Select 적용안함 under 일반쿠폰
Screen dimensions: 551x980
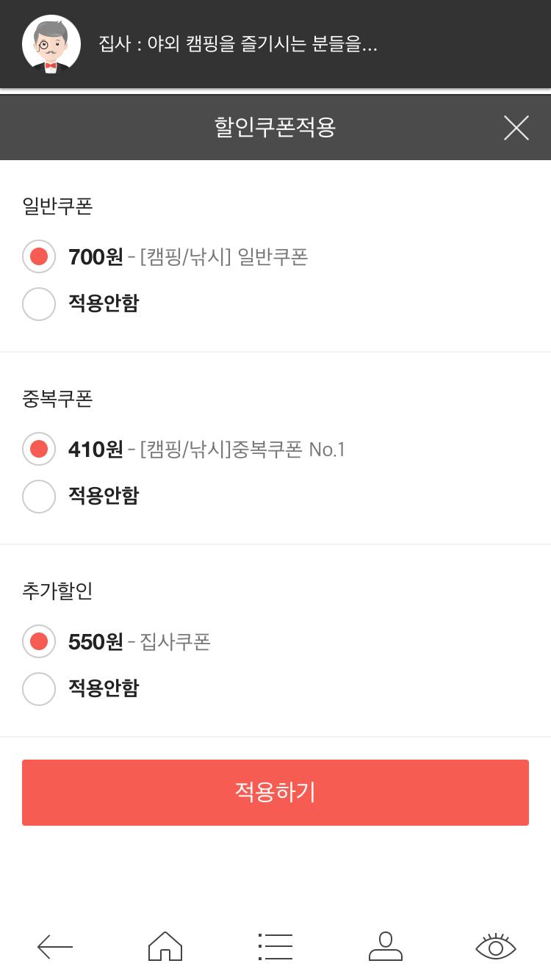[39, 303]
